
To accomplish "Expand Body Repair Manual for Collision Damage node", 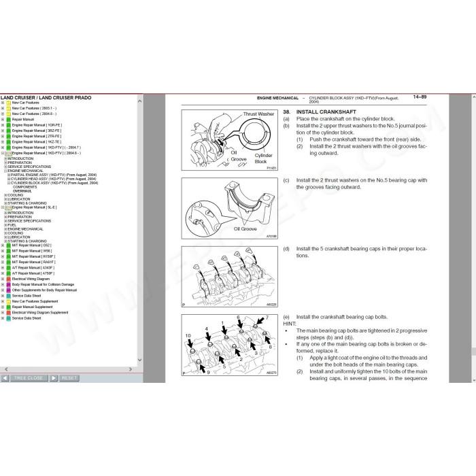I will (3, 284).
